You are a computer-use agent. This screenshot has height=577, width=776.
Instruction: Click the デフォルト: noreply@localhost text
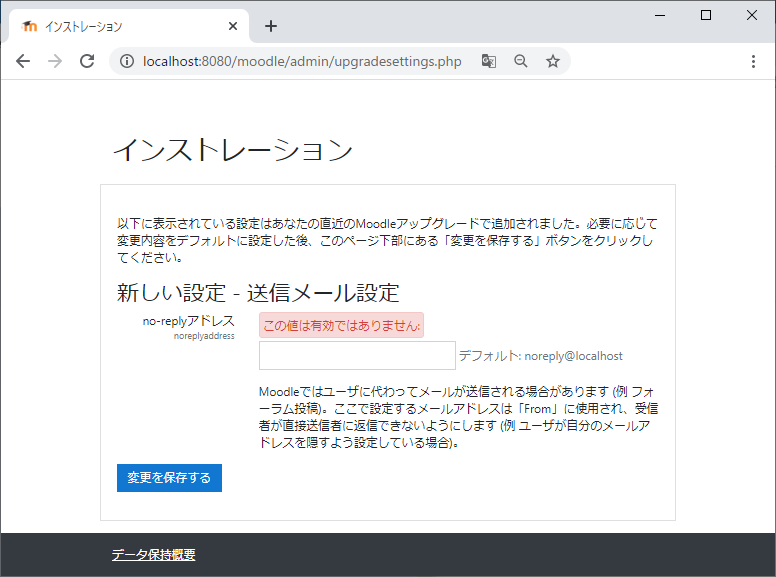pos(540,356)
